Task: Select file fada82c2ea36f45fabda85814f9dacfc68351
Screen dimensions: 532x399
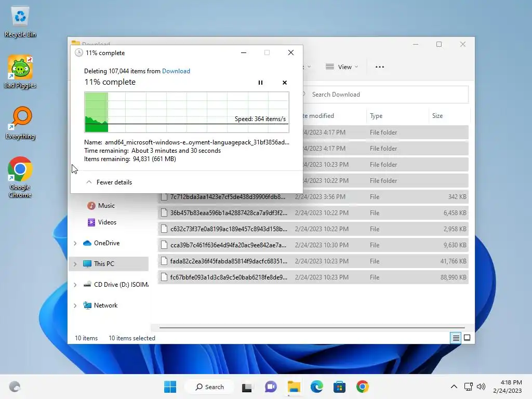Action: [x=313, y=261]
